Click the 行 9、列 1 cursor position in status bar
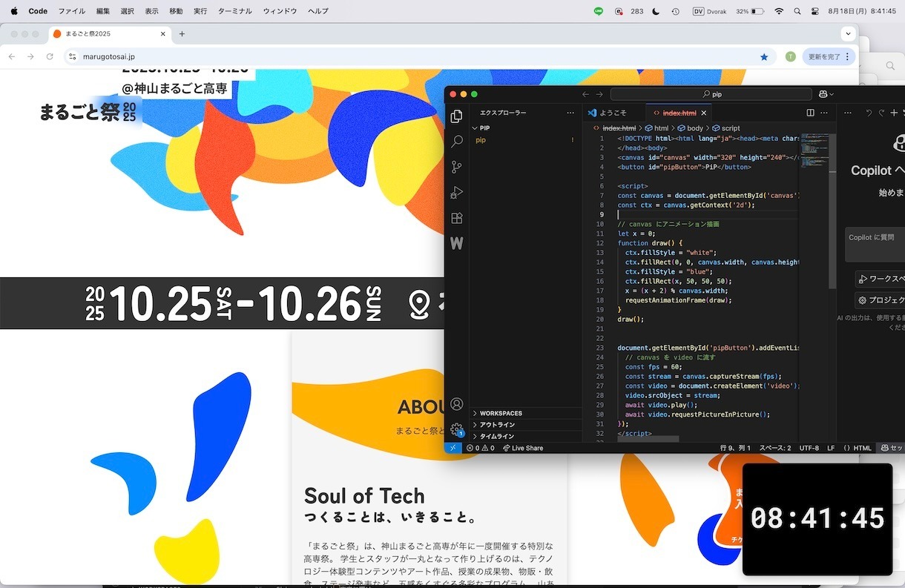Image resolution: width=905 pixels, height=588 pixels. click(x=735, y=448)
